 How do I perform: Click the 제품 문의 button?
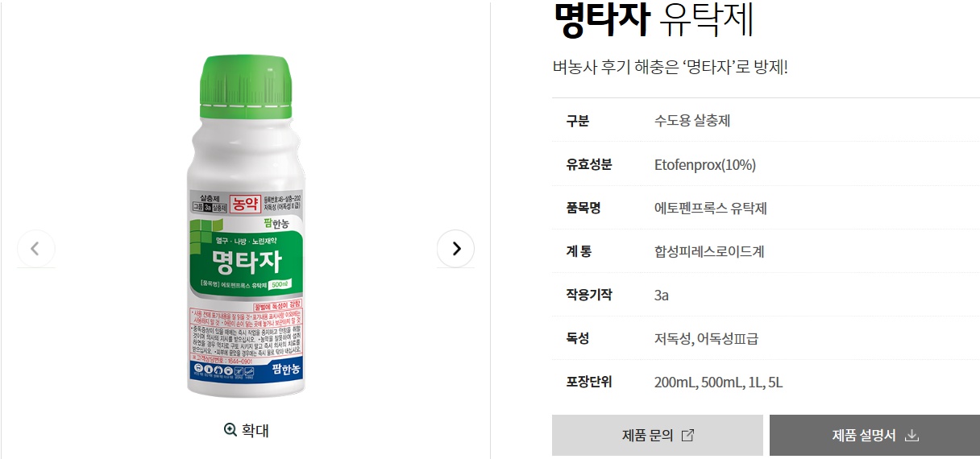[x=657, y=436]
